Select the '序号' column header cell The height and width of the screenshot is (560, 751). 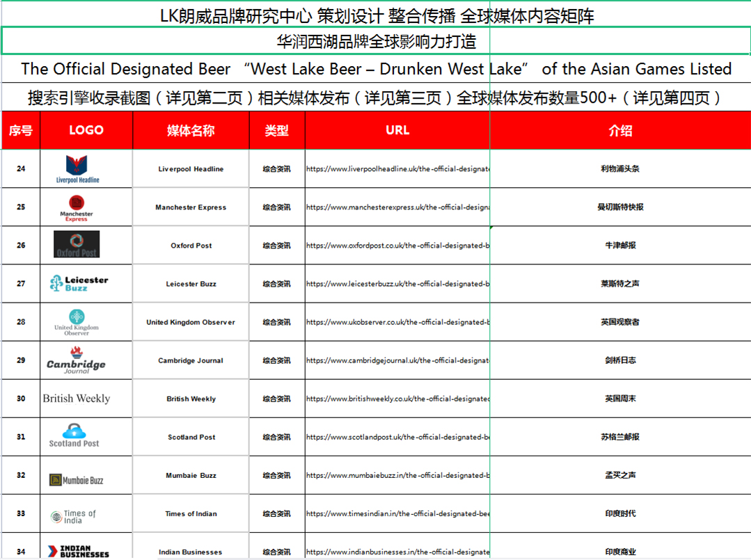tap(21, 130)
